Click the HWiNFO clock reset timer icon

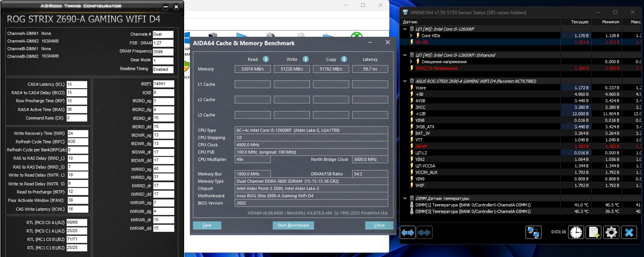576,232
